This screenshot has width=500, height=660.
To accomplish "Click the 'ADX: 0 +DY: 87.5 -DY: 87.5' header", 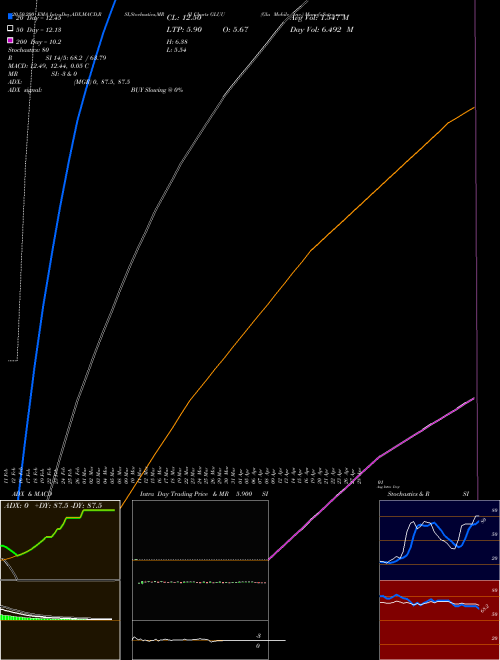I will click(x=53, y=506).
